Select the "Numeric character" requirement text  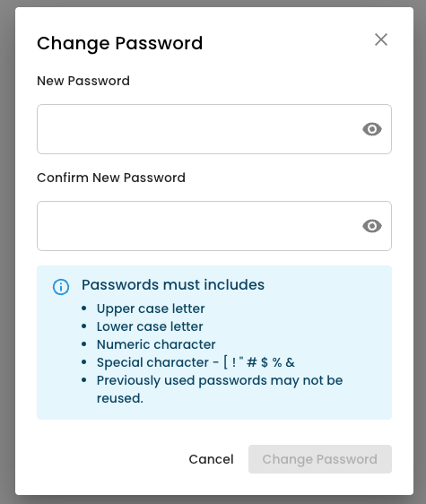(x=156, y=344)
